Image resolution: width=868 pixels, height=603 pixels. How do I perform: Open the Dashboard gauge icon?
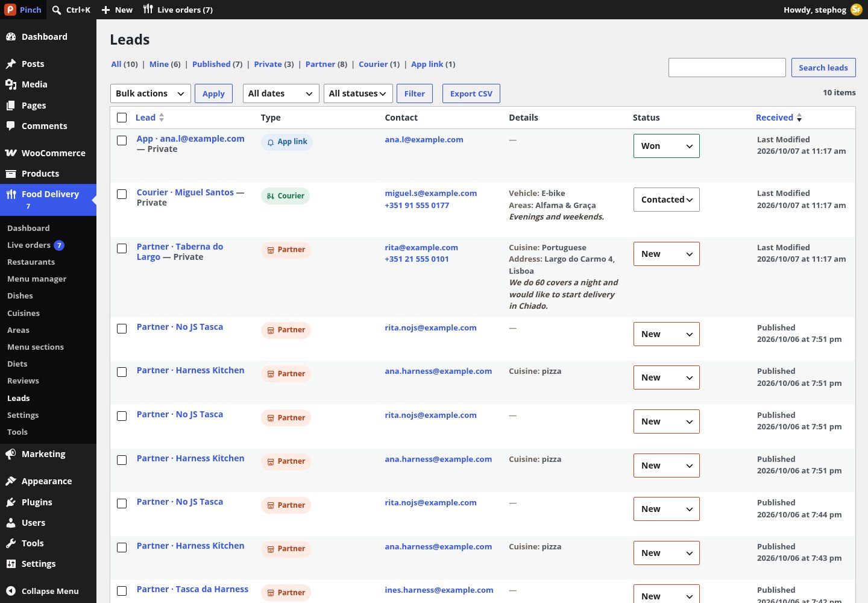pos(11,37)
